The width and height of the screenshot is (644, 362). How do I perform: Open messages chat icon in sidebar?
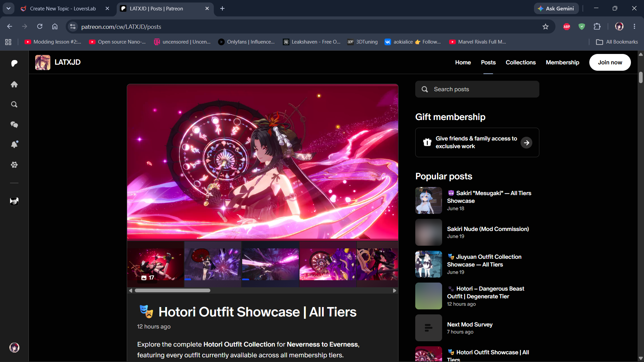[14, 125]
